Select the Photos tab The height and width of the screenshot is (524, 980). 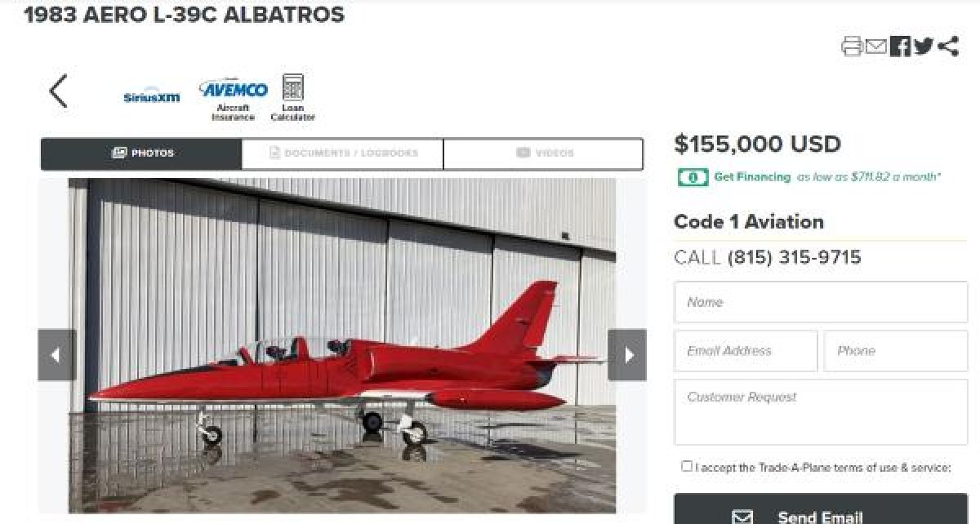pos(141,153)
